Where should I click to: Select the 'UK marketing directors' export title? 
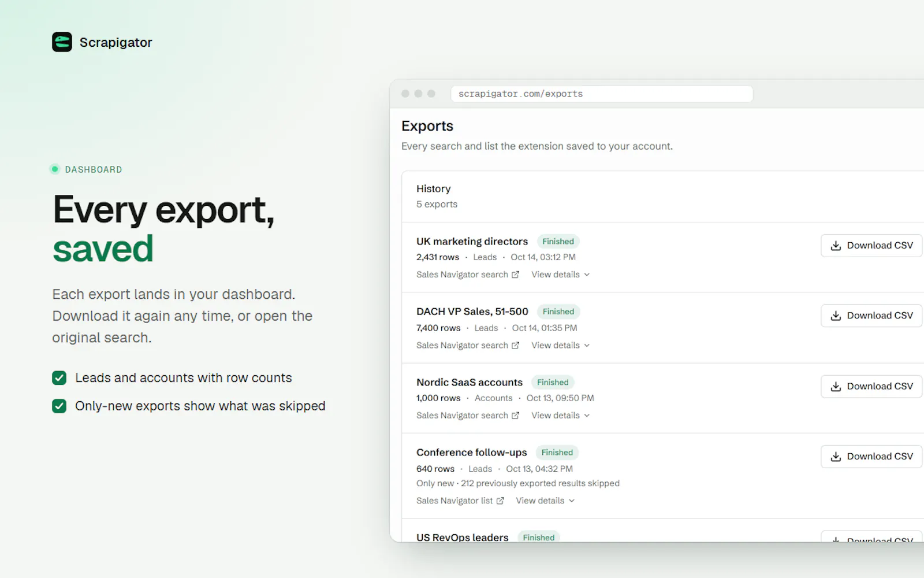[x=472, y=242]
